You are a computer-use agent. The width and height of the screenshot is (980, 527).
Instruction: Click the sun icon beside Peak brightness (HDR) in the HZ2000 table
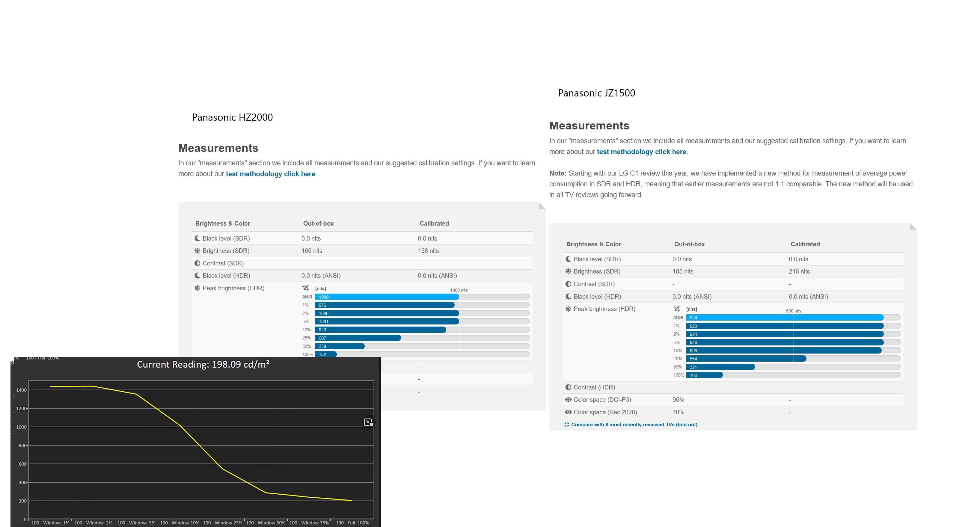(x=197, y=288)
